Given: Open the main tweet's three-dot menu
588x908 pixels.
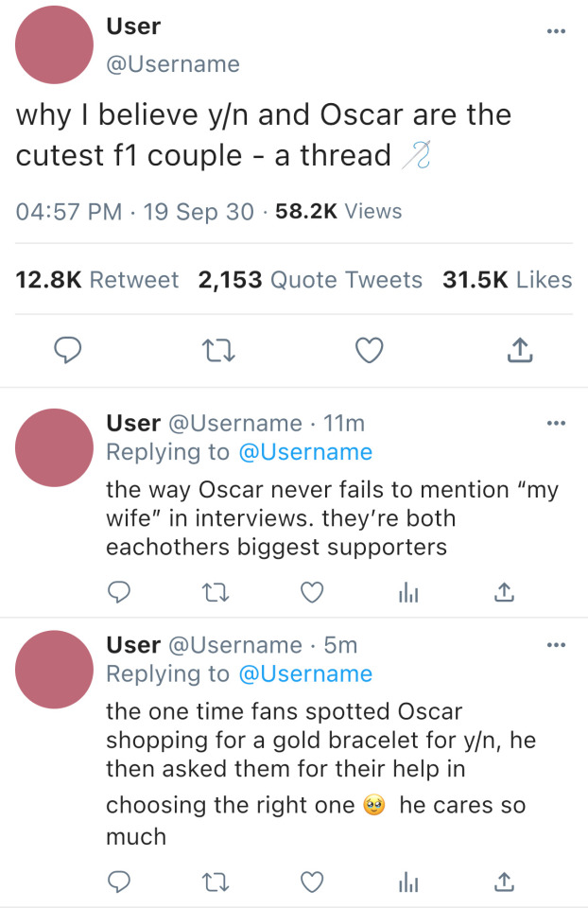Looking at the screenshot, I should coord(556,31).
